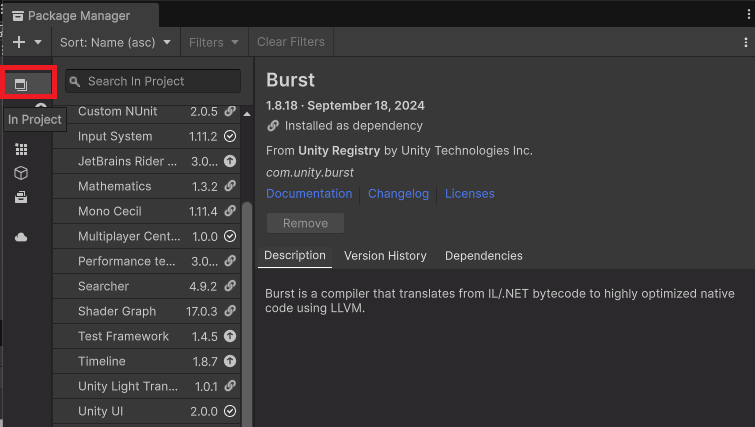755x427 pixels.
Task: Open the Unity Registry grid icon
Action: (21, 149)
